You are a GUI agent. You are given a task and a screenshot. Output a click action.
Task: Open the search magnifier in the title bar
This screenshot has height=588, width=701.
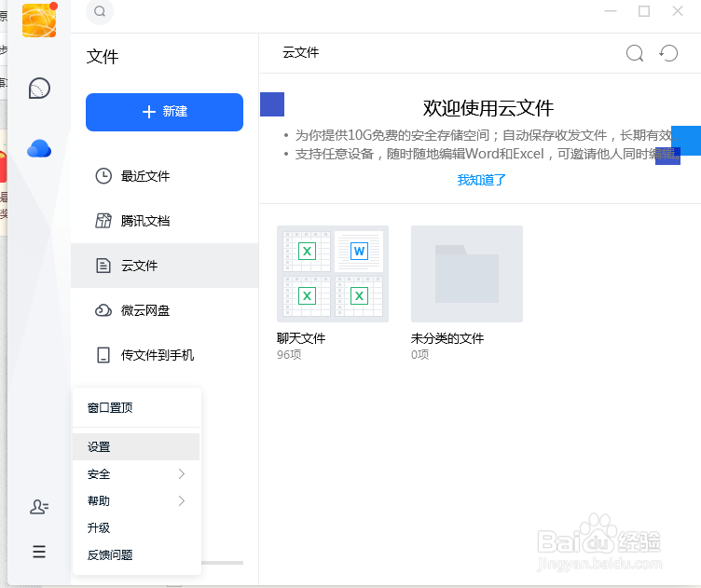coord(100,11)
